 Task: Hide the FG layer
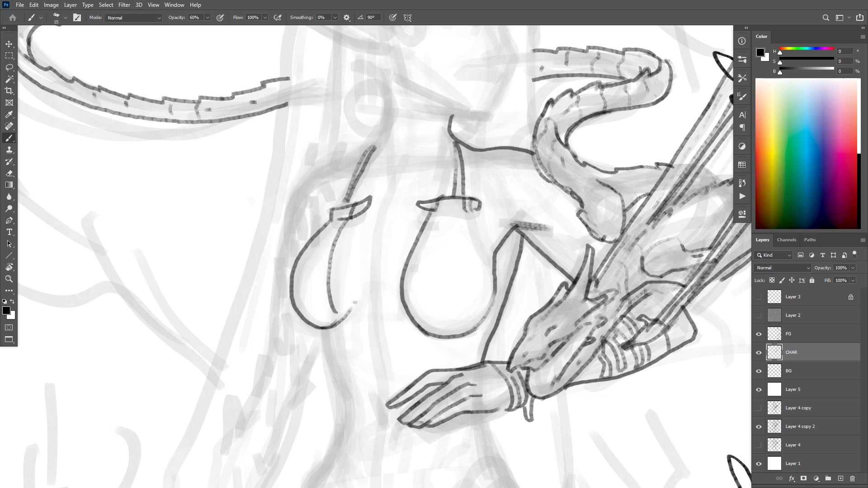pyautogui.click(x=759, y=334)
